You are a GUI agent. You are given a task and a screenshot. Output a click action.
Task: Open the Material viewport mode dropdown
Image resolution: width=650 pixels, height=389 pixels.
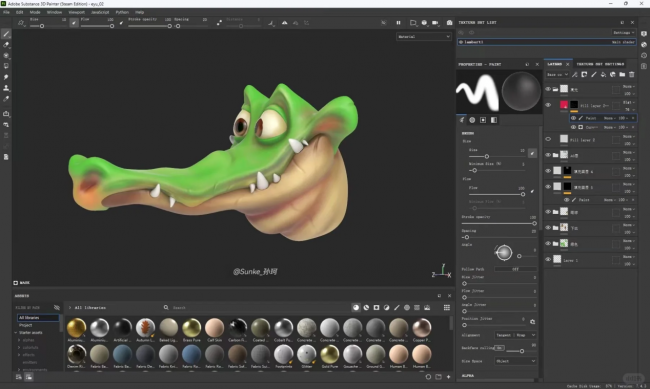click(424, 36)
